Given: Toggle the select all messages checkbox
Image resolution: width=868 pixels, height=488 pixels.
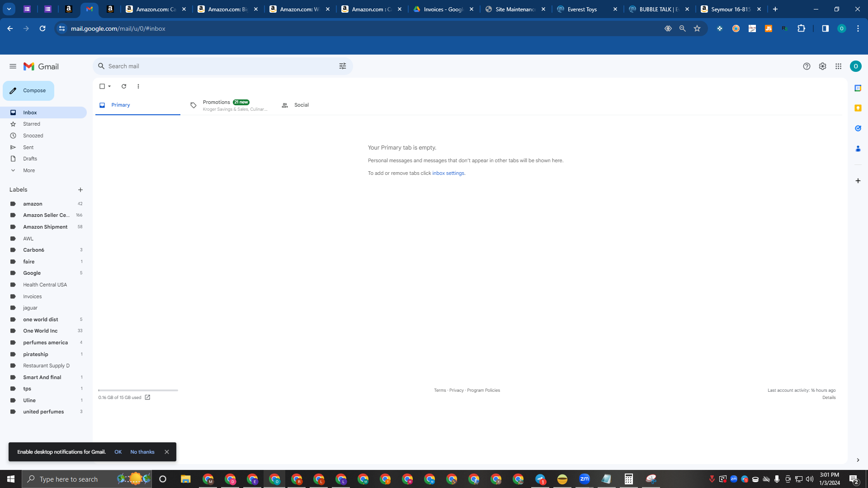Looking at the screenshot, I should (102, 86).
